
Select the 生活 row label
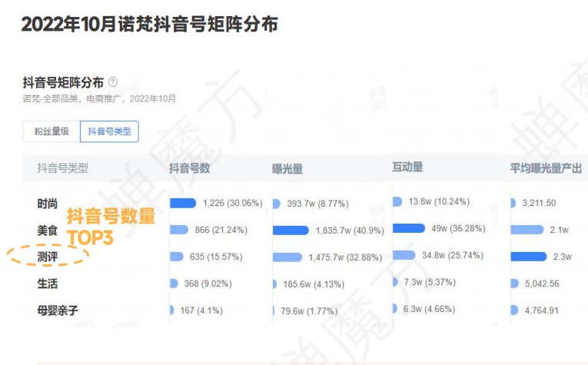[47, 284]
